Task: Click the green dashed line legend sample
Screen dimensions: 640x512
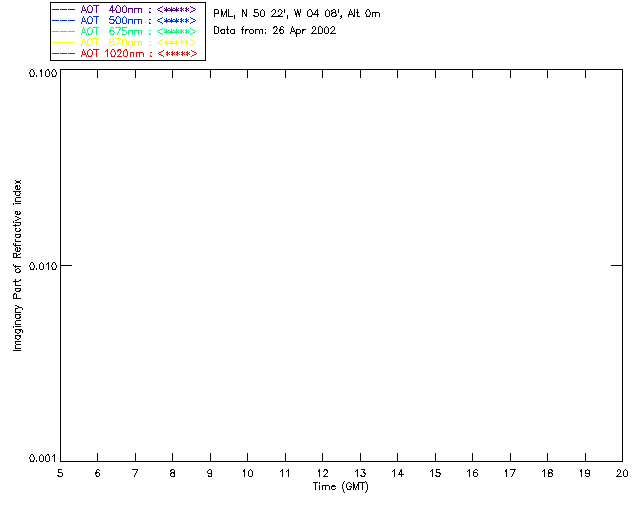Action: click(64, 31)
